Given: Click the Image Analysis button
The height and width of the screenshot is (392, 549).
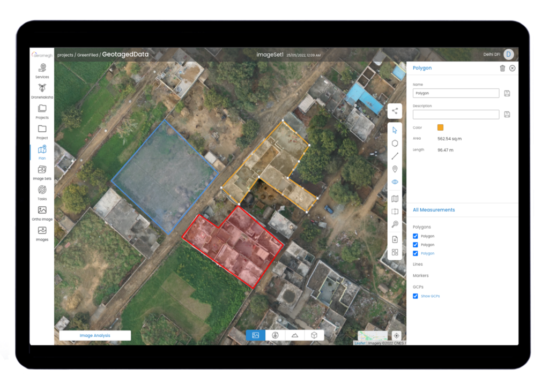Looking at the screenshot, I should pos(95,336).
